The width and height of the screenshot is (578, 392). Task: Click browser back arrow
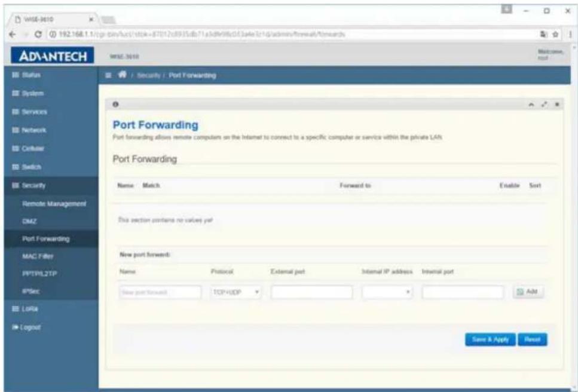13,34
